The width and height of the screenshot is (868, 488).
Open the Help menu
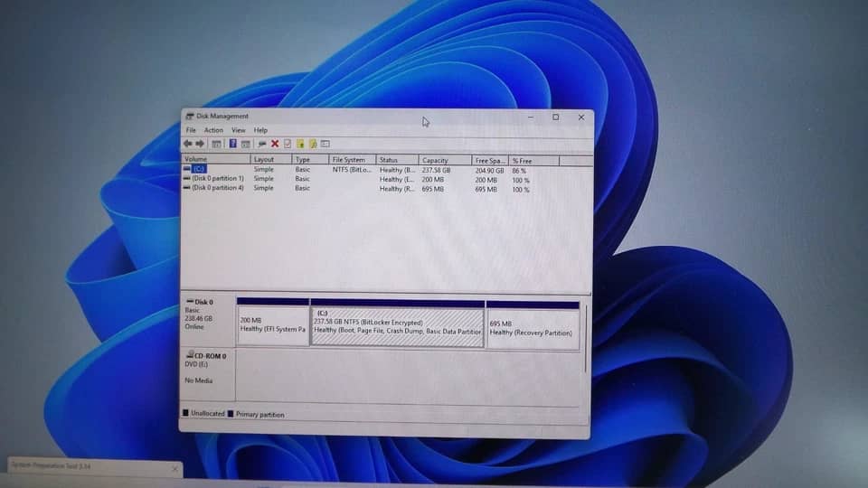pyautogui.click(x=260, y=130)
